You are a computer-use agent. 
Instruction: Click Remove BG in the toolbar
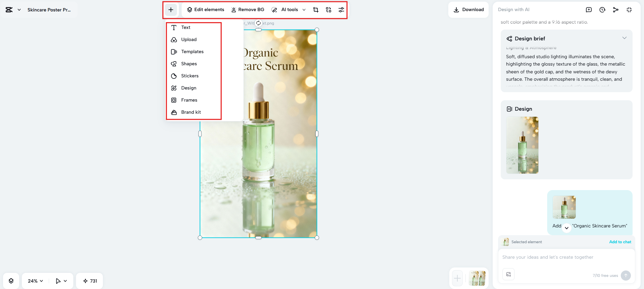pyautogui.click(x=248, y=10)
